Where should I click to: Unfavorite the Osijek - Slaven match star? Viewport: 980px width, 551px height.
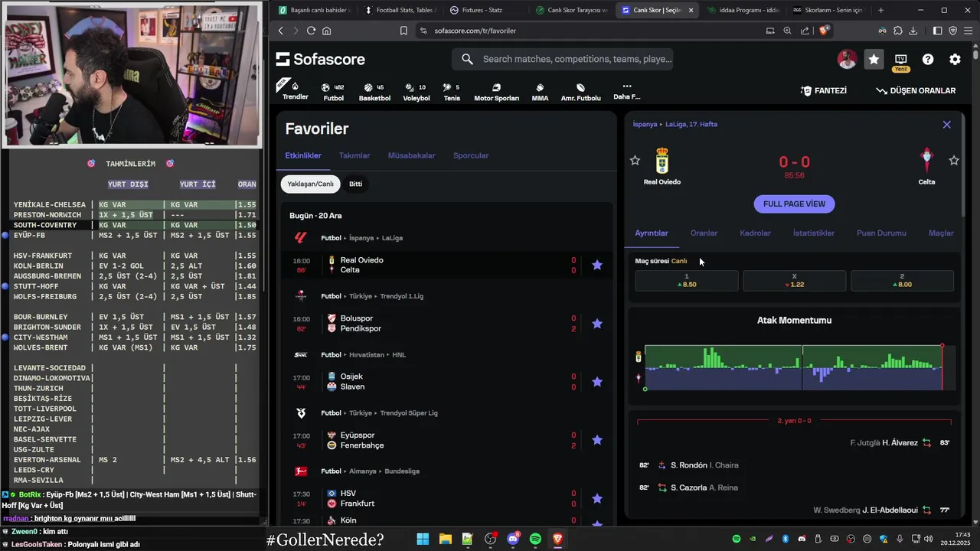[597, 382]
